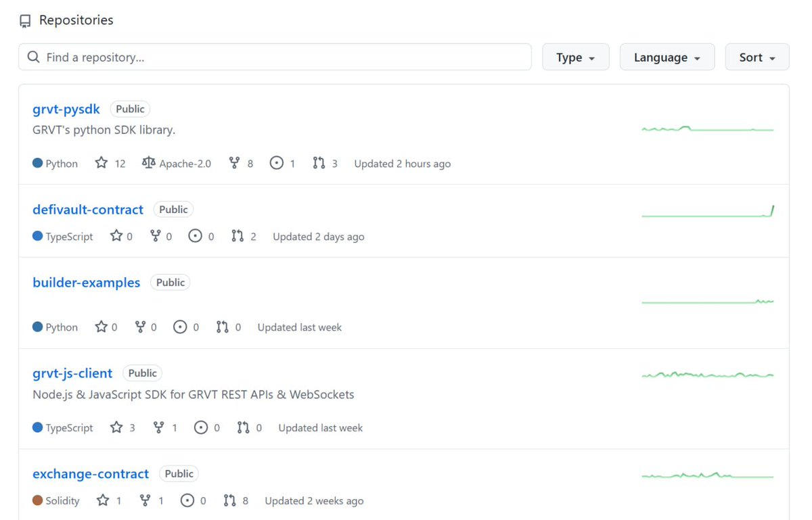Click "Updated 2 days ago" text
Viewport: 812px width, 520px height.
(319, 237)
